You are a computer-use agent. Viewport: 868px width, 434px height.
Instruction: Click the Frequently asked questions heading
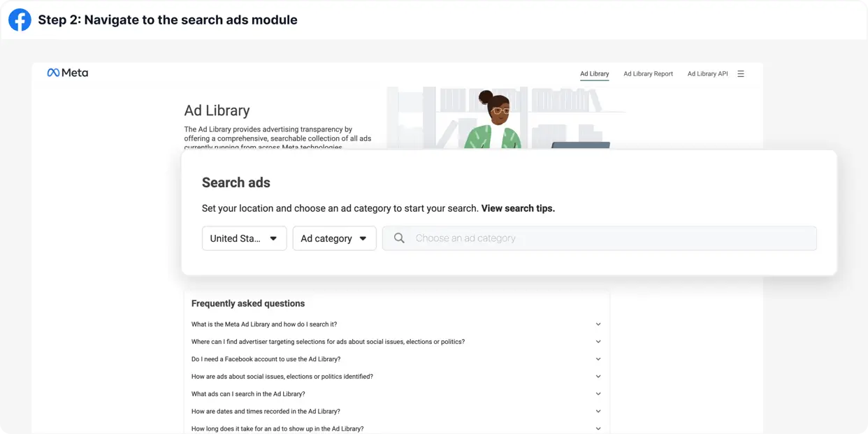point(248,303)
